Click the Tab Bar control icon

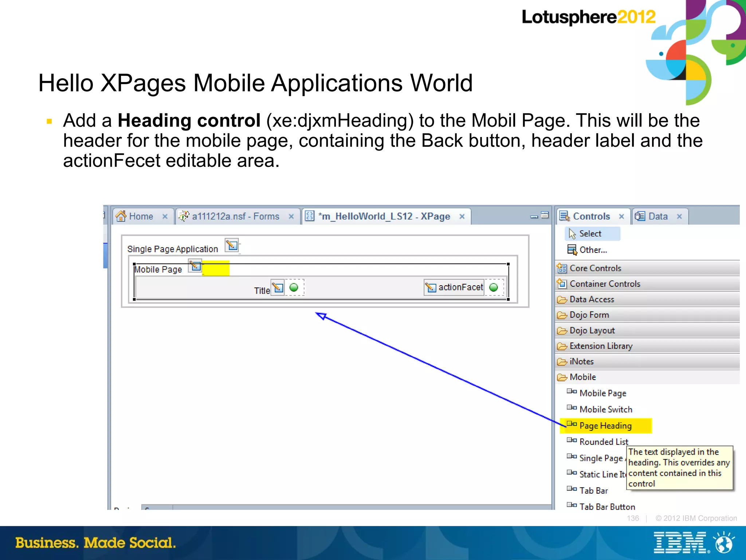coord(572,489)
